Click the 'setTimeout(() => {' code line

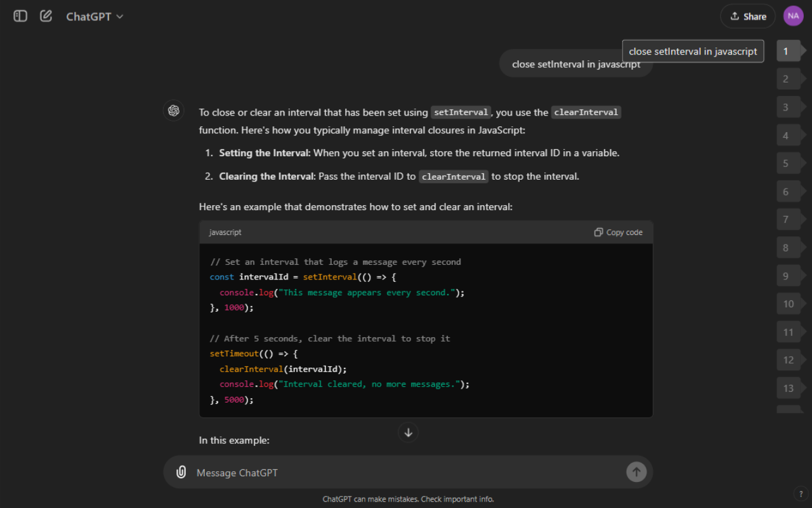coord(254,354)
